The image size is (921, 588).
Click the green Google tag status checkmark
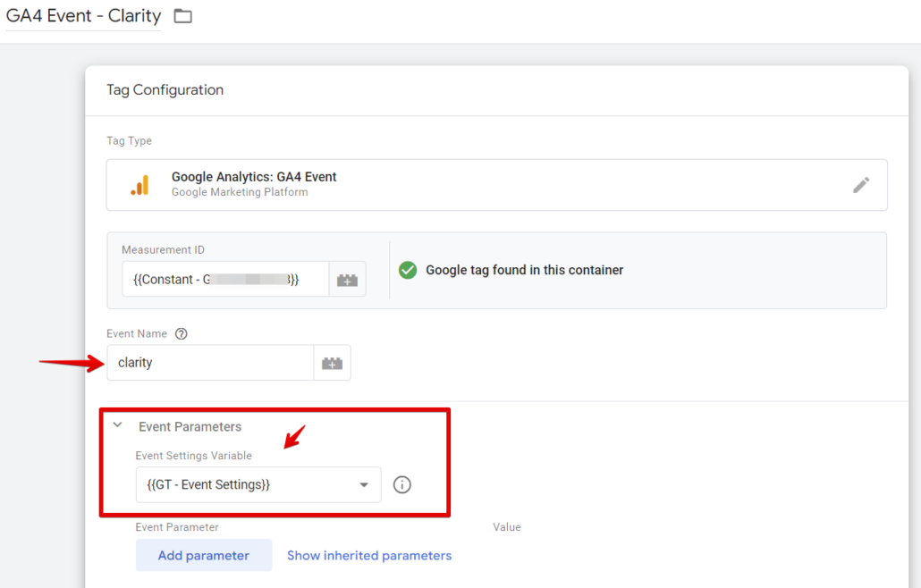(408, 270)
